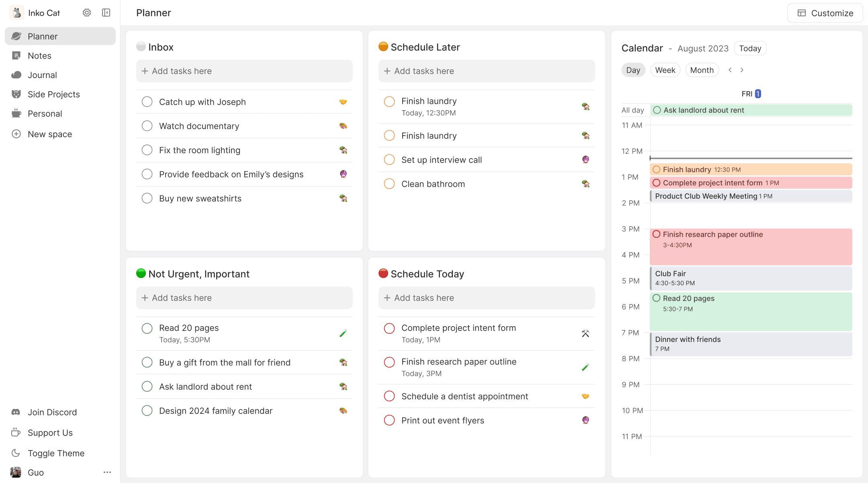Click the Side Projects sidebar icon
Screen dimensions: 868x483
pyautogui.click(x=16, y=94)
